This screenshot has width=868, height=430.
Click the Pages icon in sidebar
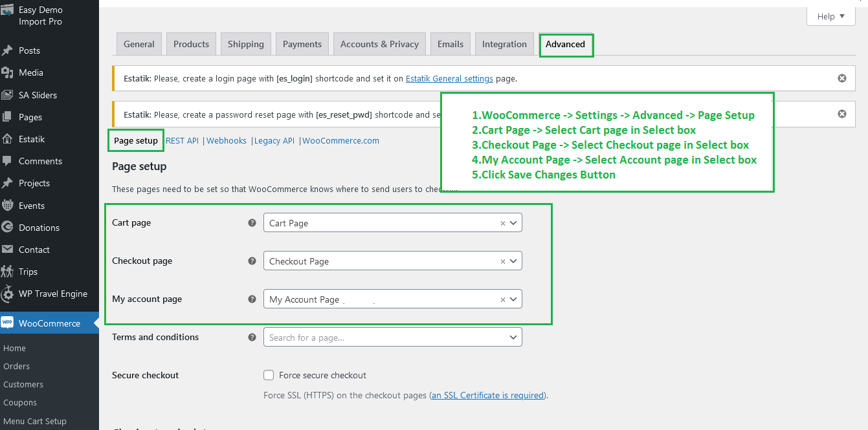coord(8,117)
